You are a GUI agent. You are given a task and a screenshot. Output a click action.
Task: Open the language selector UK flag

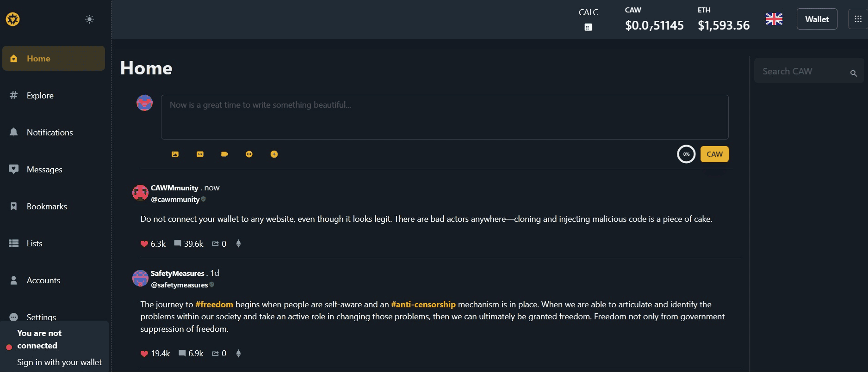click(774, 19)
